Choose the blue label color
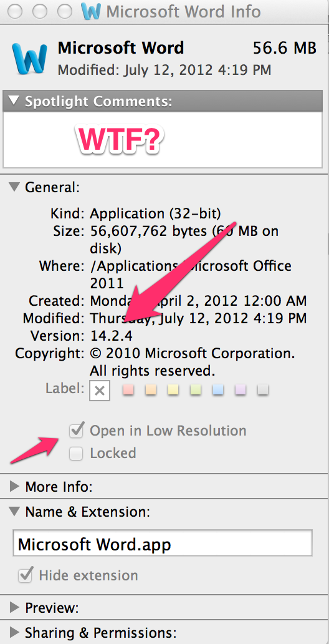The width and height of the screenshot is (329, 644). (x=218, y=390)
